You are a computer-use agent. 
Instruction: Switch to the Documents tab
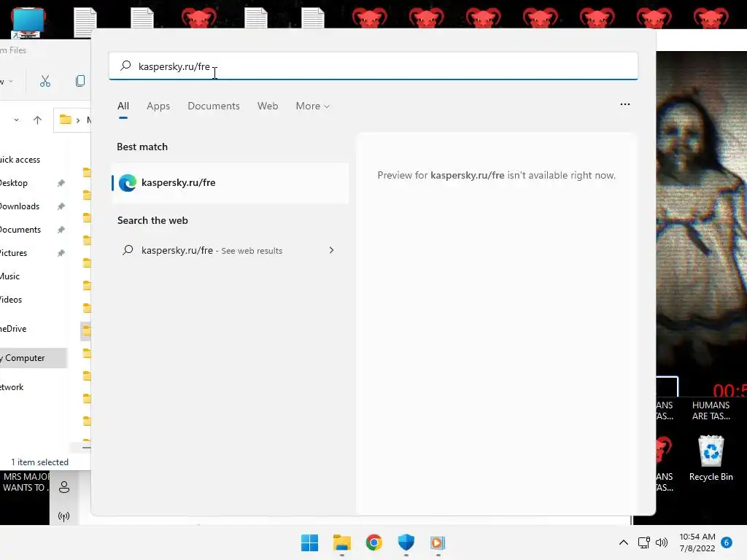(x=214, y=106)
